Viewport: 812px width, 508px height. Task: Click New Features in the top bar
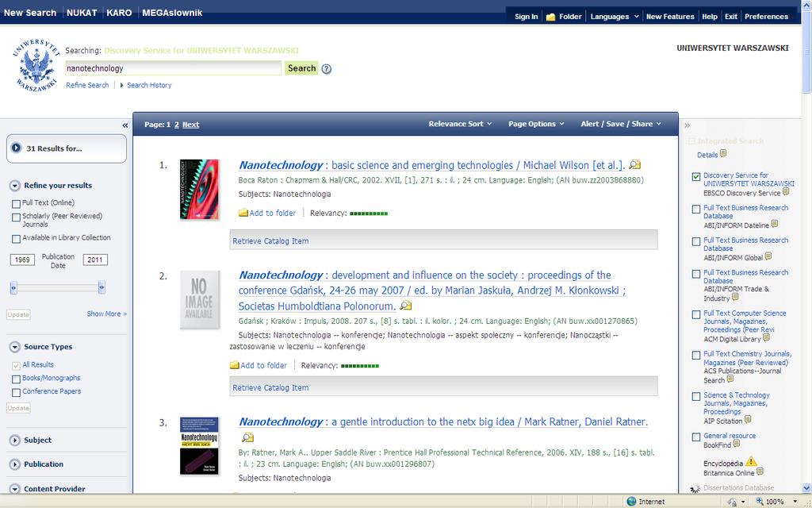click(670, 17)
